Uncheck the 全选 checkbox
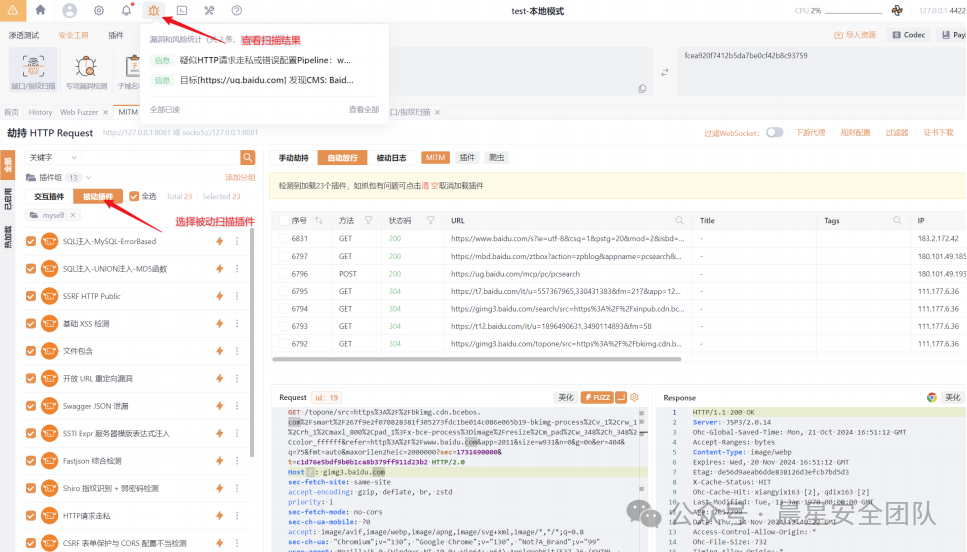 click(135, 196)
